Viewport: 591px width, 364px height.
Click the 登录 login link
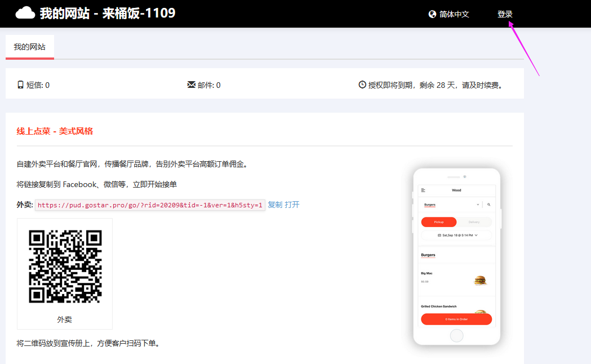coord(505,14)
